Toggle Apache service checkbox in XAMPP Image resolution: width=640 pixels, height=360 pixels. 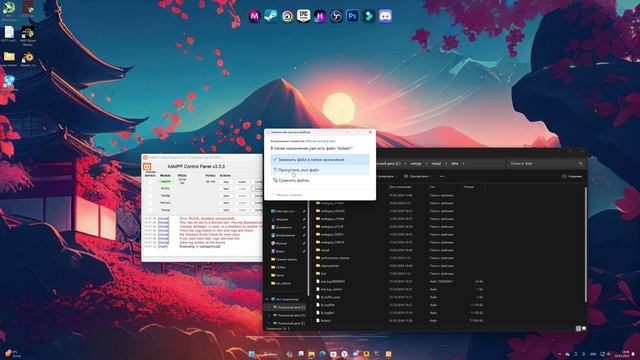[150, 181]
